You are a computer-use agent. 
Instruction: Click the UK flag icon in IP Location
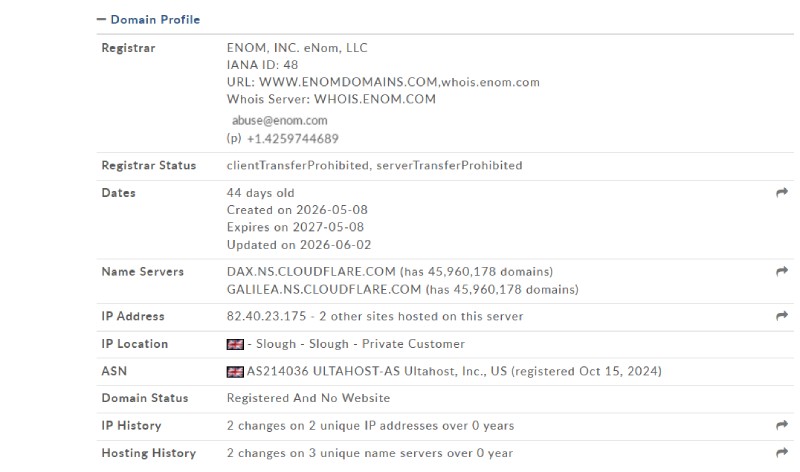pyautogui.click(x=235, y=344)
